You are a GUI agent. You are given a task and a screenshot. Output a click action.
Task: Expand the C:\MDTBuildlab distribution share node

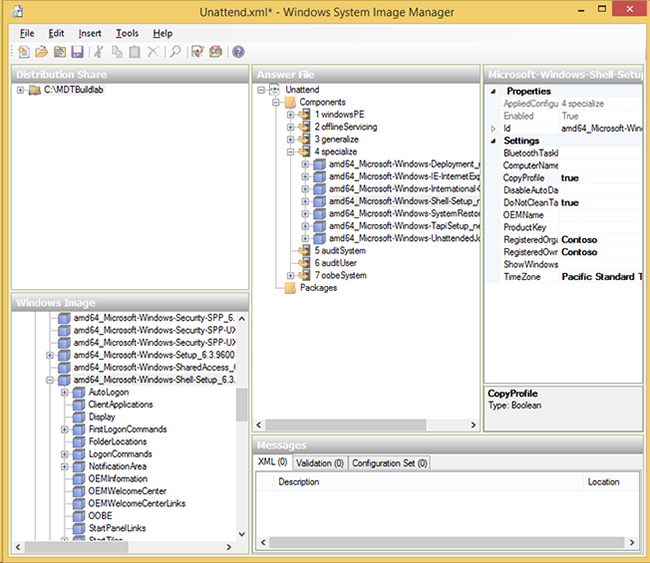tap(21, 91)
